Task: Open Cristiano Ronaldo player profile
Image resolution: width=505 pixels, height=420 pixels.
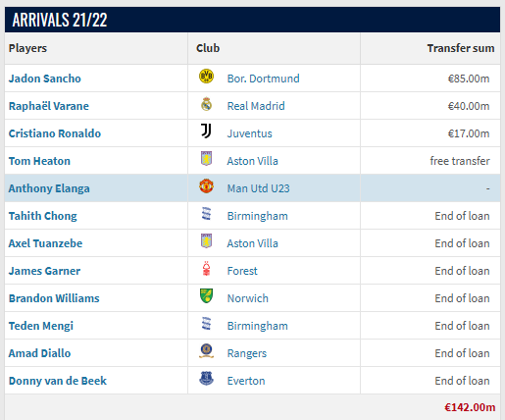Action: pos(55,133)
